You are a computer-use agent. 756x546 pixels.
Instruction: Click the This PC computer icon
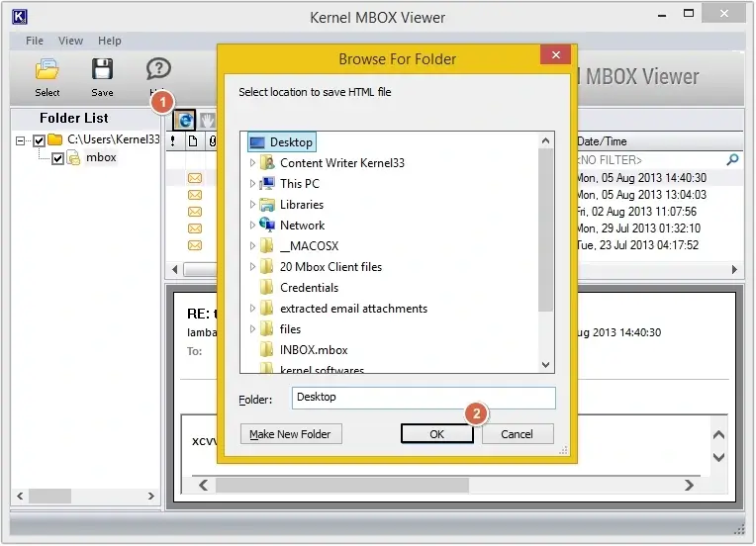[x=267, y=184]
